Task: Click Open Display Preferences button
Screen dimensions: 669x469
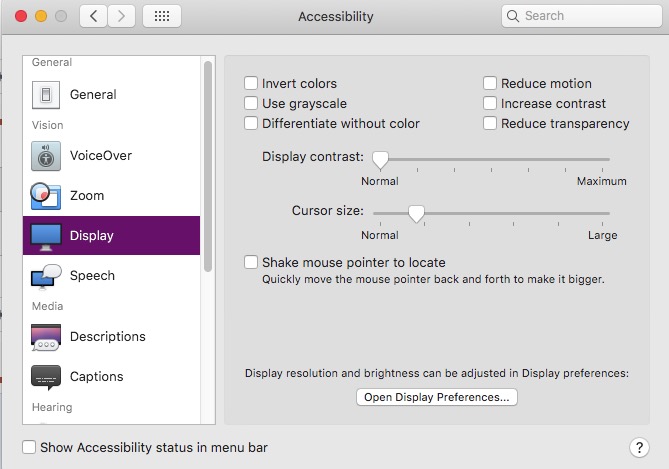Action: pyautogui.click(x=437, y=397)
